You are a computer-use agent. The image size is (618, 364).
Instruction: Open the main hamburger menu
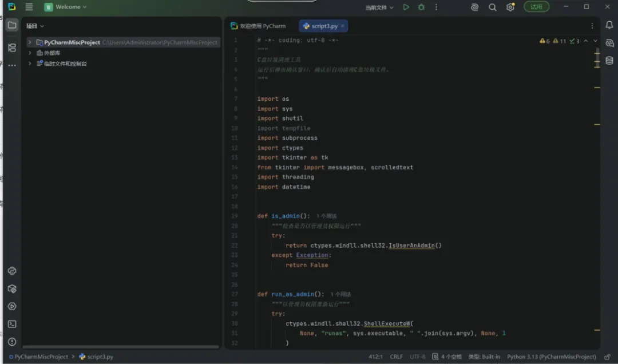(29, 7)
